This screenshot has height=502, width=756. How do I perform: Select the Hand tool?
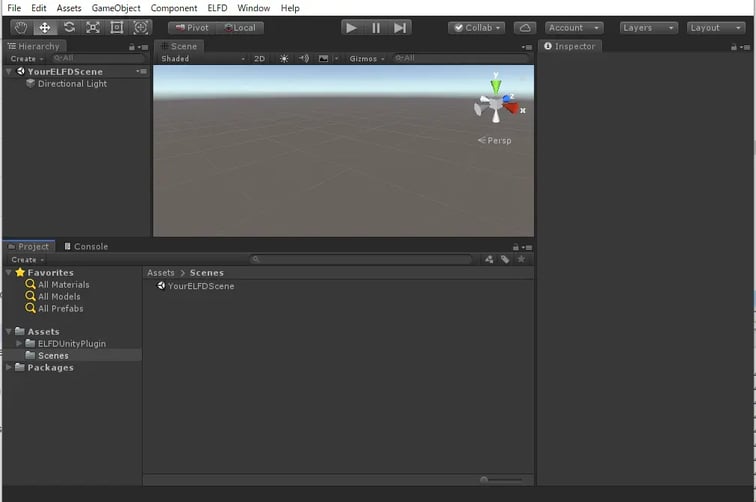pyautogui.click(x=20, y=28)
